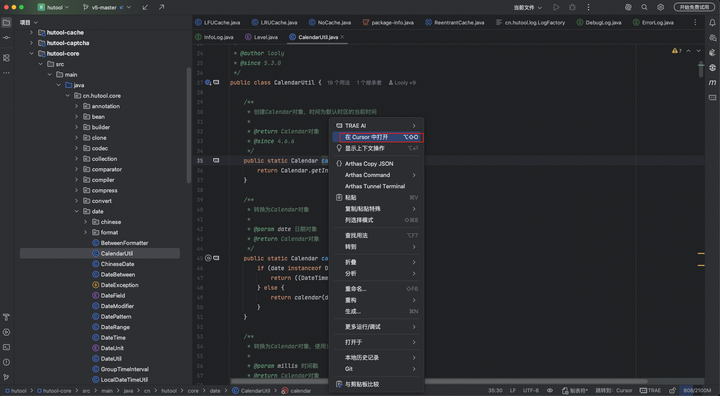Click the 开始免费试用 button
This screenshot has height=396, width=720.
694,7
